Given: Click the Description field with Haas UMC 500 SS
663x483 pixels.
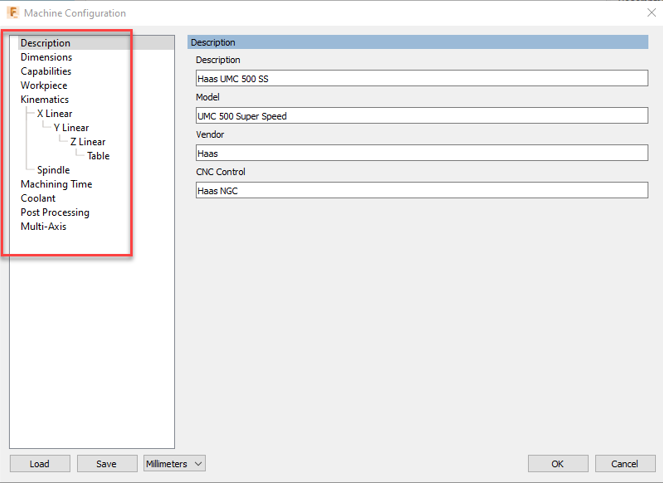Looking at the screenshot, I should tap(422, 78).
